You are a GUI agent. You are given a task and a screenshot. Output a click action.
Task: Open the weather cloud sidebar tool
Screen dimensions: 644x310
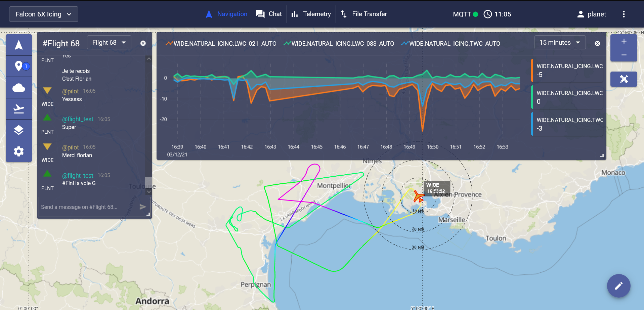point(19,88)
